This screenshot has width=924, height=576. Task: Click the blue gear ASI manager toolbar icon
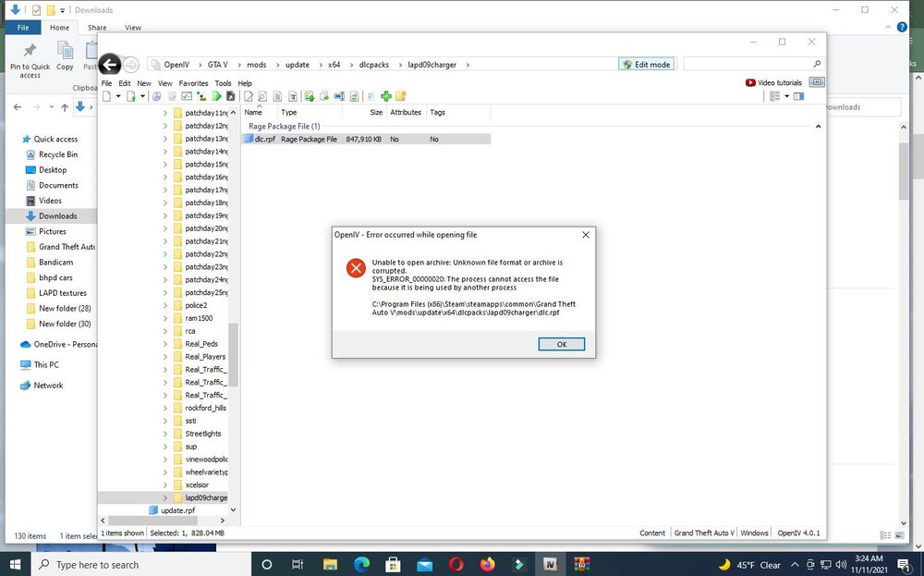157,96
